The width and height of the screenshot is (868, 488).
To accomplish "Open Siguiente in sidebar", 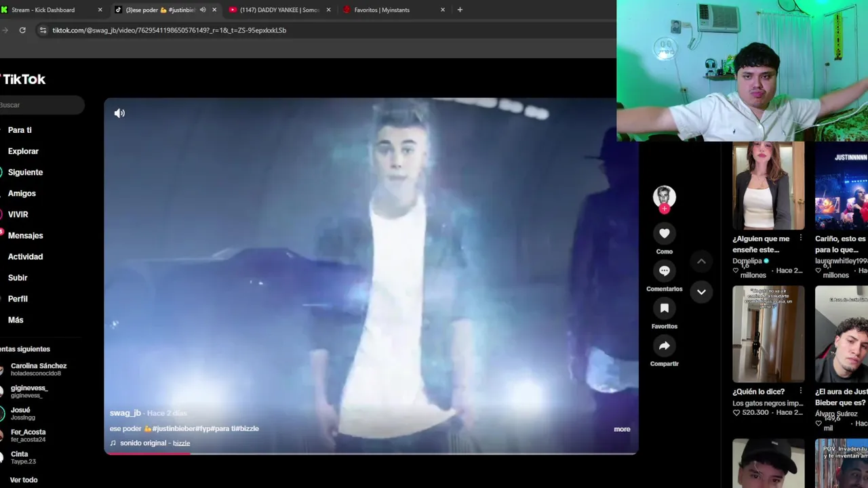I will point(25,172).
